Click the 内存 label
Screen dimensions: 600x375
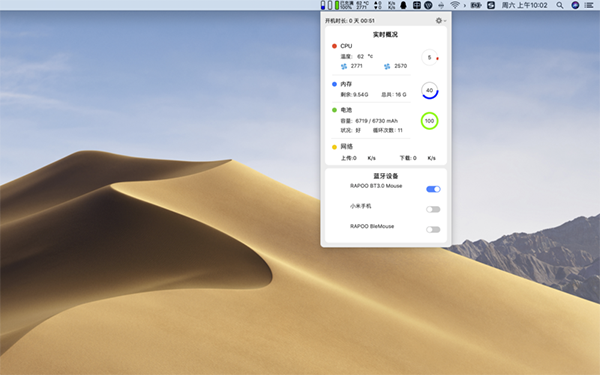pos(346,84)
